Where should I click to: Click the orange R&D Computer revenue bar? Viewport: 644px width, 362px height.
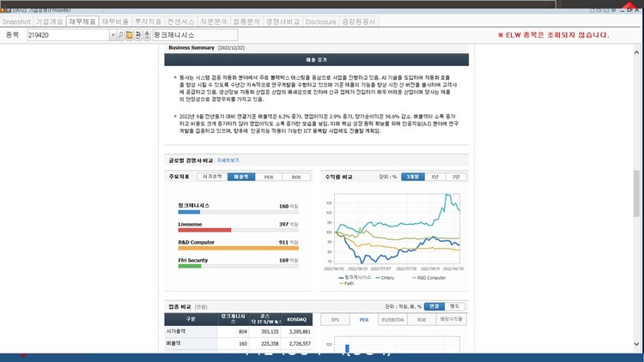coord(238,248)
